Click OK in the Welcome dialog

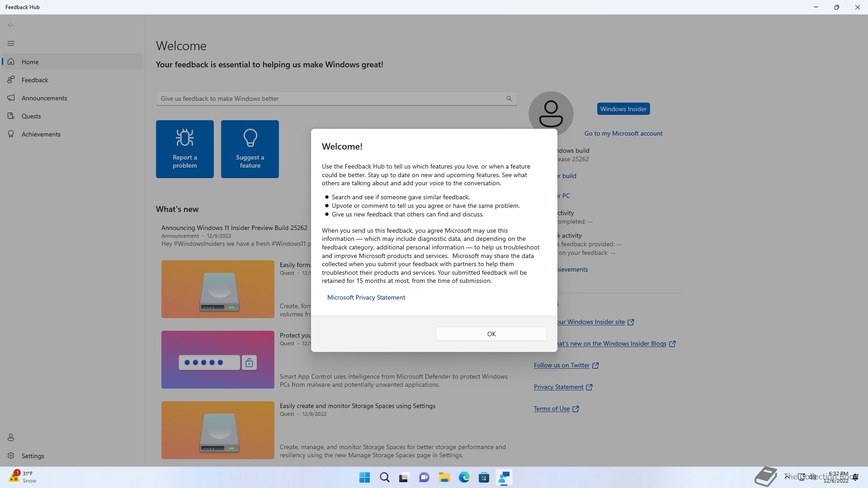491,334
